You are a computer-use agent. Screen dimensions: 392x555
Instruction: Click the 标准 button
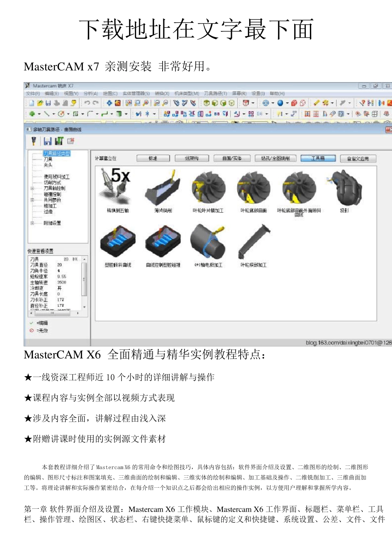click(x=153, y=158)
